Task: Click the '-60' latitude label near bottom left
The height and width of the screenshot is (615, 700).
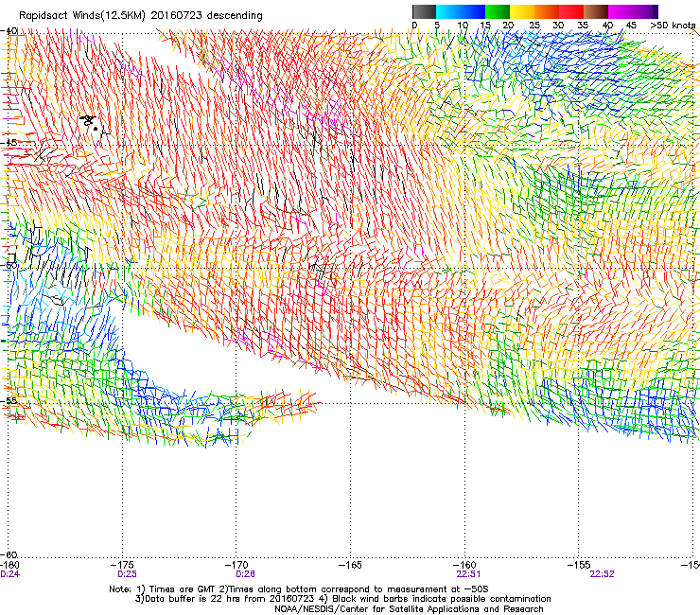Action: (x=9, y=554)
